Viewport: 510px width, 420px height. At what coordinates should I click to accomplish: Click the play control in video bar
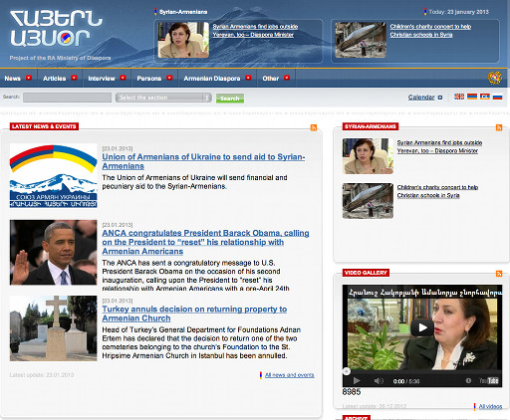357,380
